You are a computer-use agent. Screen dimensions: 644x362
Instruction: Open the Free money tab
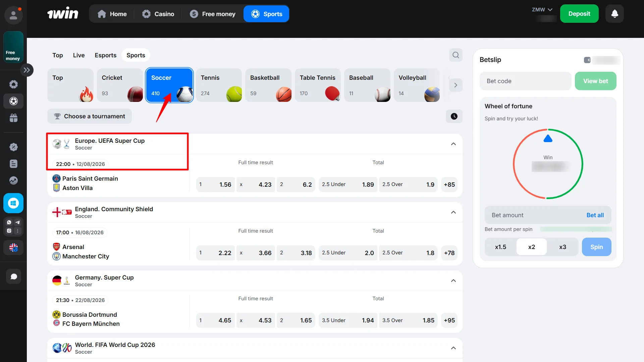coord(213,14)
